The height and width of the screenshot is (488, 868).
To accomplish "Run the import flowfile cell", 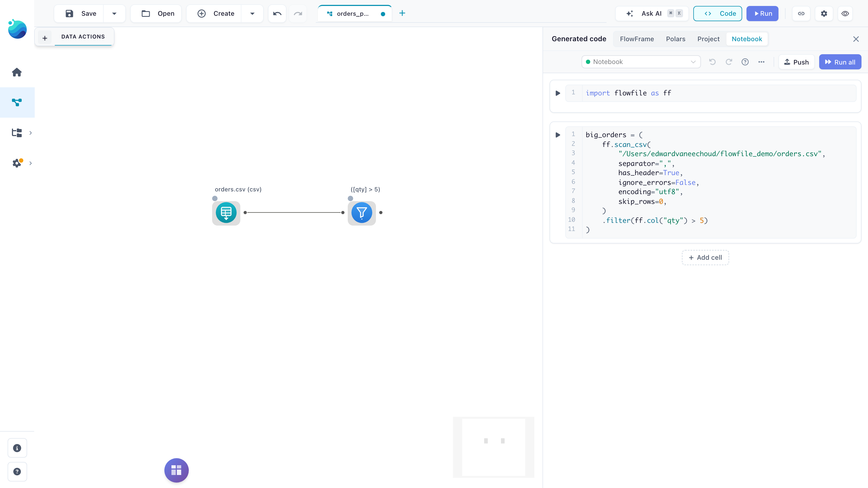I will coord(558,93).
